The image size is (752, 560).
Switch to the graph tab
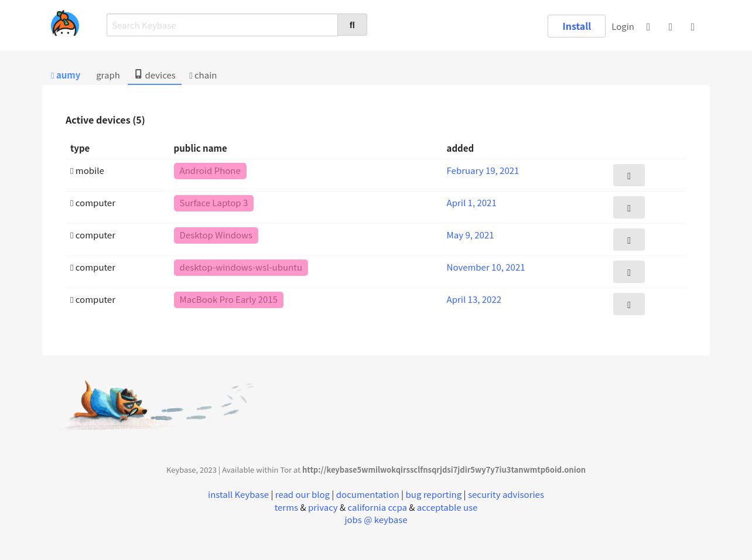click(108, 75)
